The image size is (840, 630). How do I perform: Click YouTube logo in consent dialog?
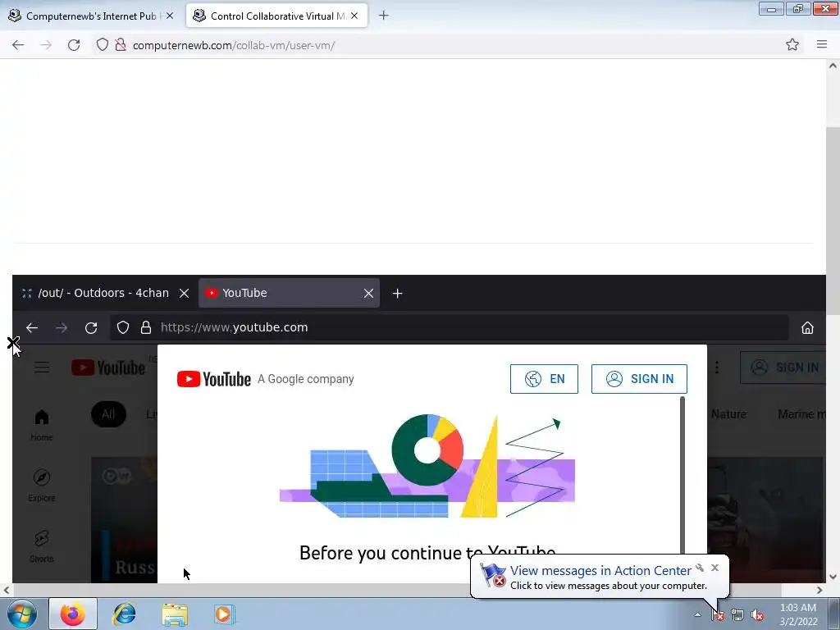pos(214,379)
